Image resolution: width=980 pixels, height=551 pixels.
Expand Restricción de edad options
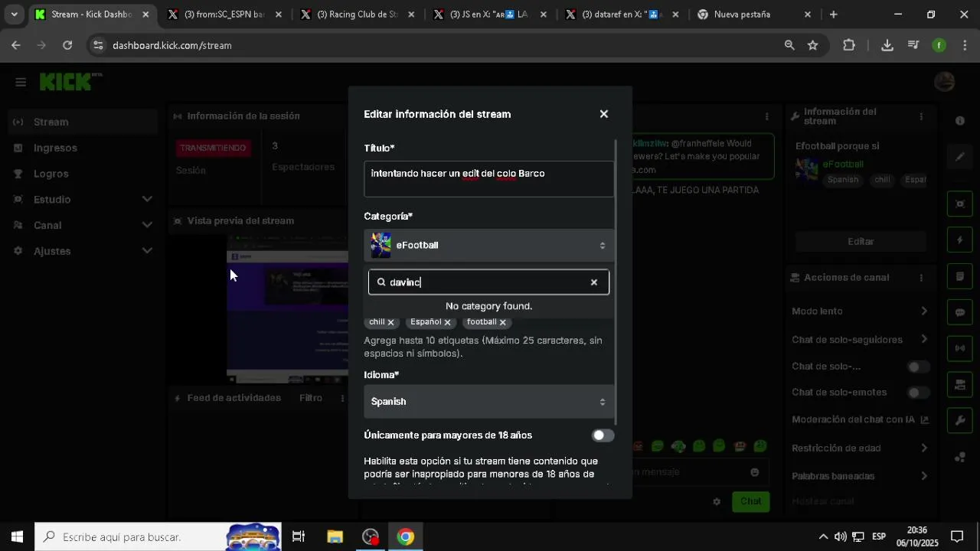[924, 448]
